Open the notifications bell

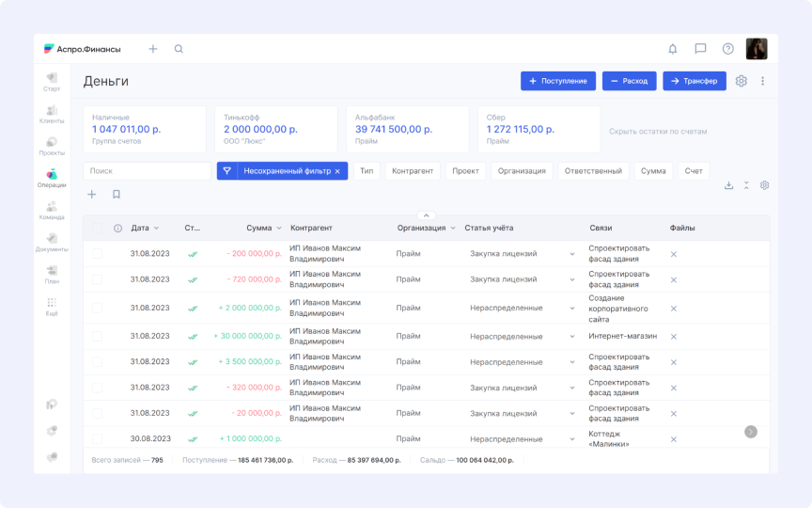(672, 49)
